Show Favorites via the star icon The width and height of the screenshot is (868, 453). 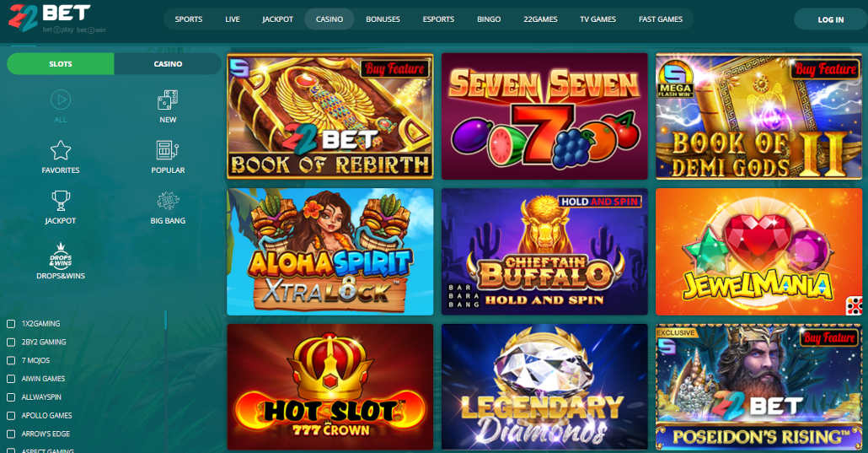[x=61, y=151]
